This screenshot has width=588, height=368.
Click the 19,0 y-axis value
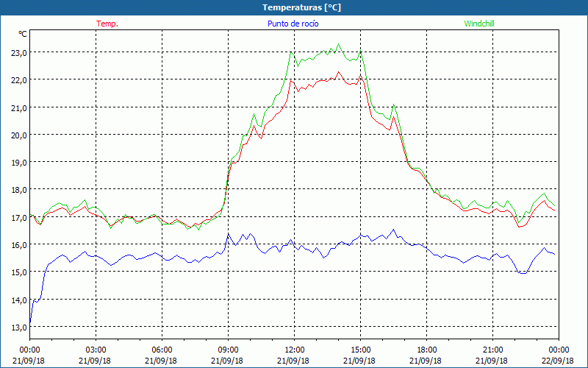click(x=18, y=163)
